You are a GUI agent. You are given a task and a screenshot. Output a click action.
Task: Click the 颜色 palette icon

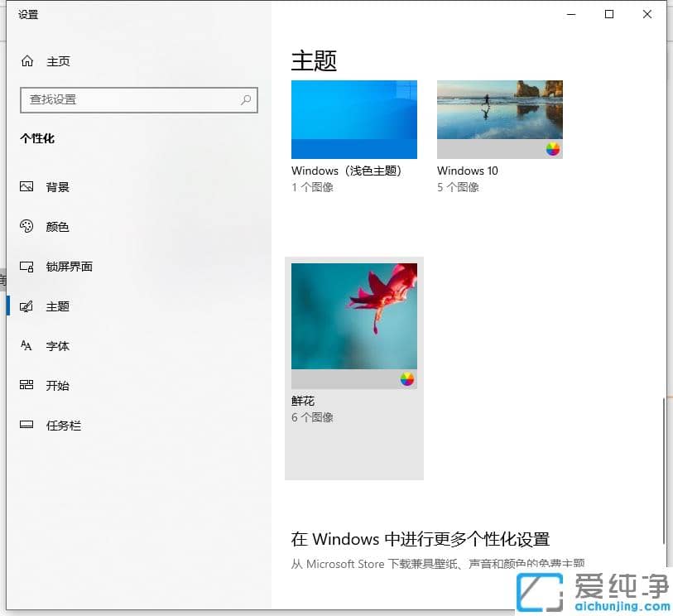click(25, 226)
